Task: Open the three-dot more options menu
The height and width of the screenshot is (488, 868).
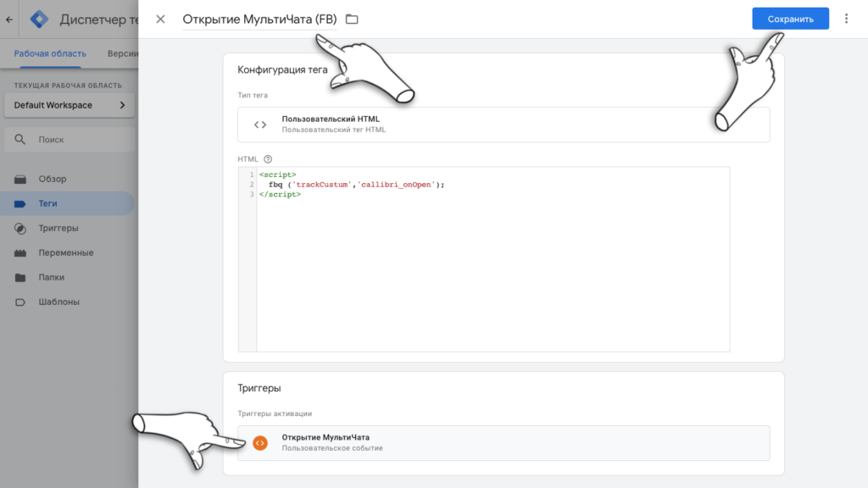Action: pos(846,19)
